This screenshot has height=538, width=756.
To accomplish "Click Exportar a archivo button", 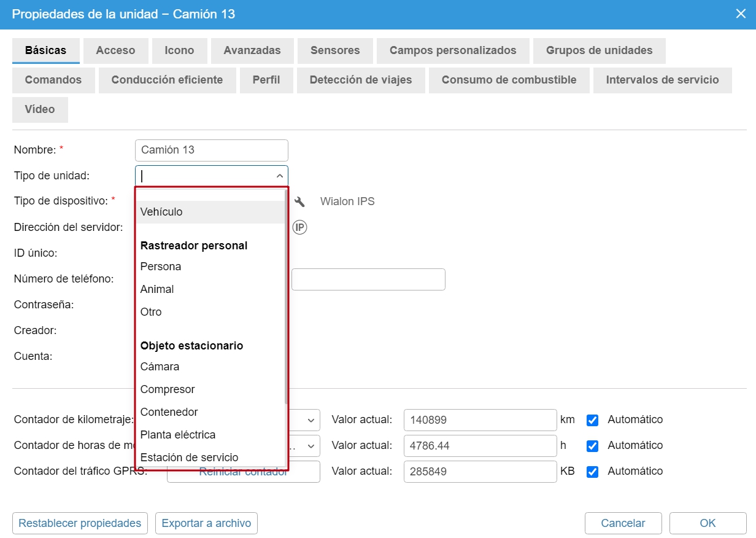I will (x=206, y=523).
